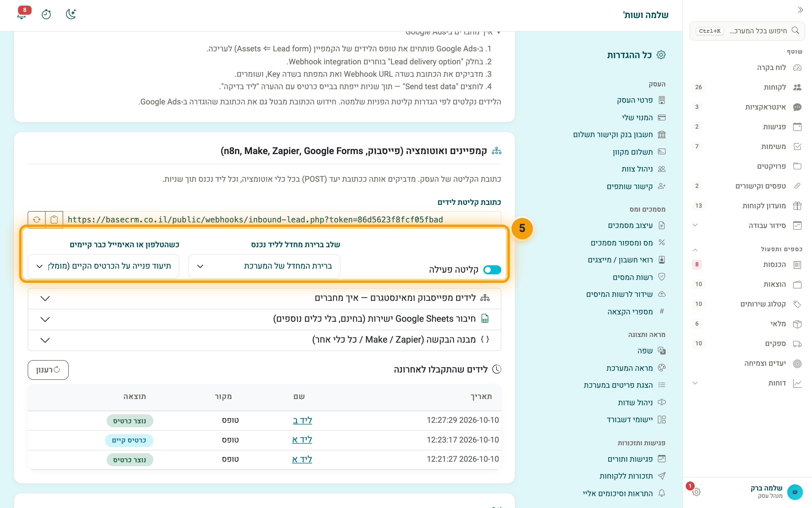Open ליד א link from 12:21:27 row

302,459
